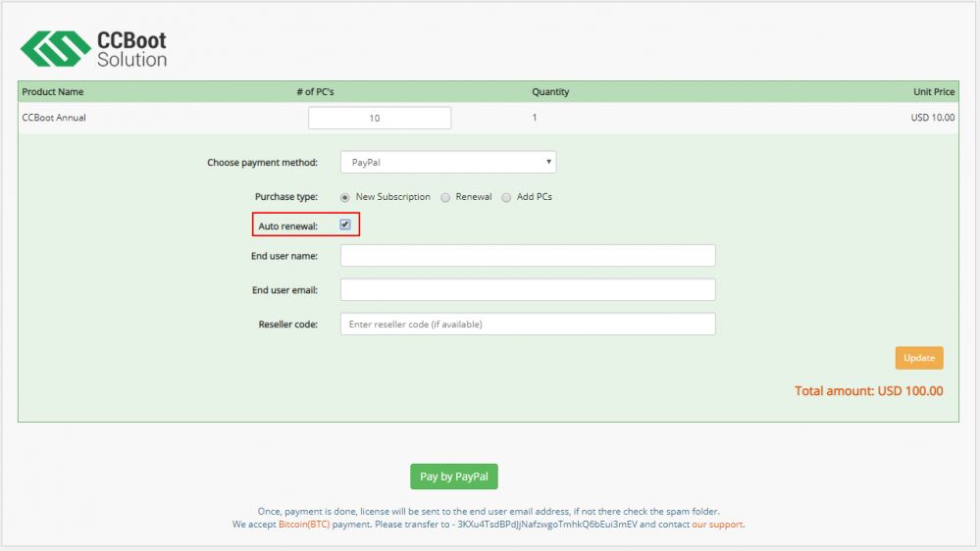Click the # of PC's column header
The height and width of the screenshot is (551, 980).
[x=315, y=92]
